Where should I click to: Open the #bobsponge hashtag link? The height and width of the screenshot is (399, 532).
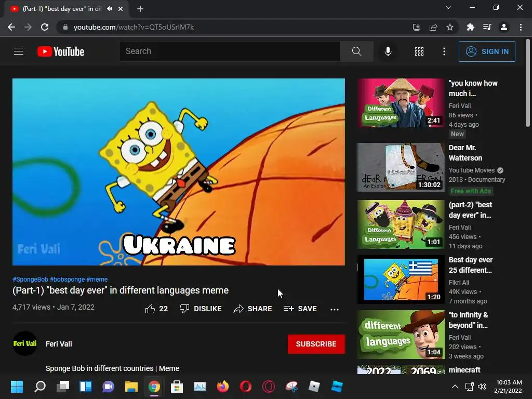67,279
